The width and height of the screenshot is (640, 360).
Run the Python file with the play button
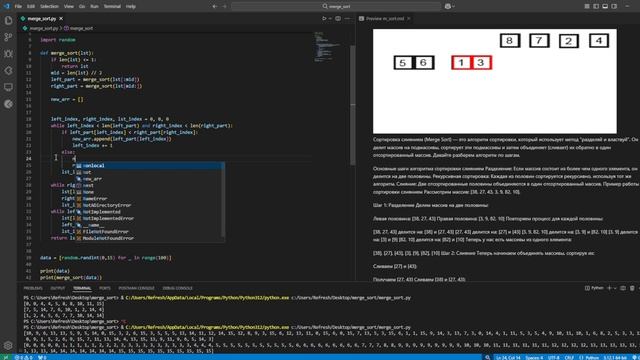click(x=324, y=18)
